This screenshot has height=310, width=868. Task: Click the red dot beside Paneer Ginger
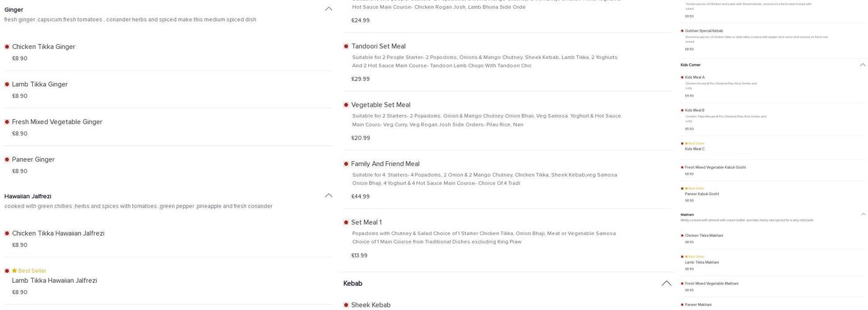(7, 159)
